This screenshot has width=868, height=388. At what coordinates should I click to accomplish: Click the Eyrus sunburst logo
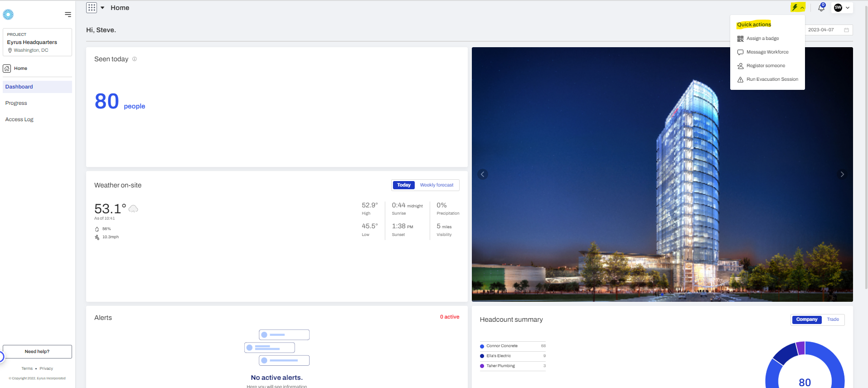(8, 15)
